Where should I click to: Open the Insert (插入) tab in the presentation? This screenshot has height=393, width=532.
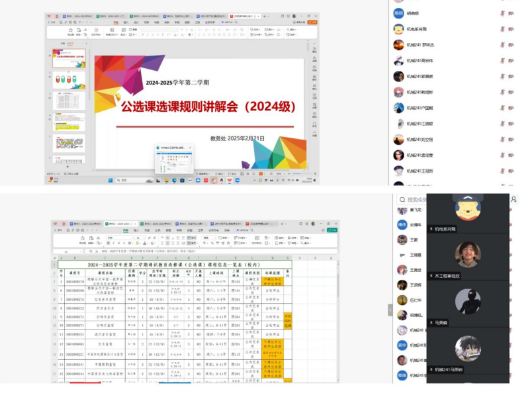126,22
